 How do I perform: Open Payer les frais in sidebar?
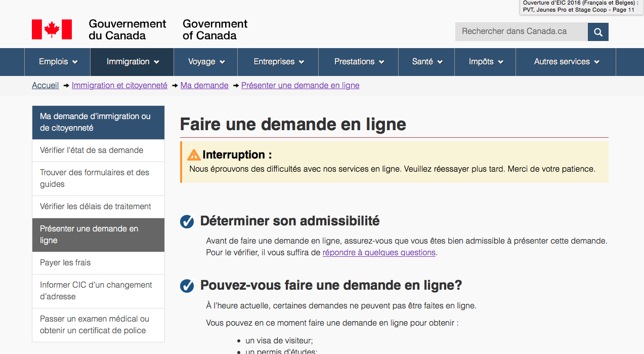(x=65, y=263)
